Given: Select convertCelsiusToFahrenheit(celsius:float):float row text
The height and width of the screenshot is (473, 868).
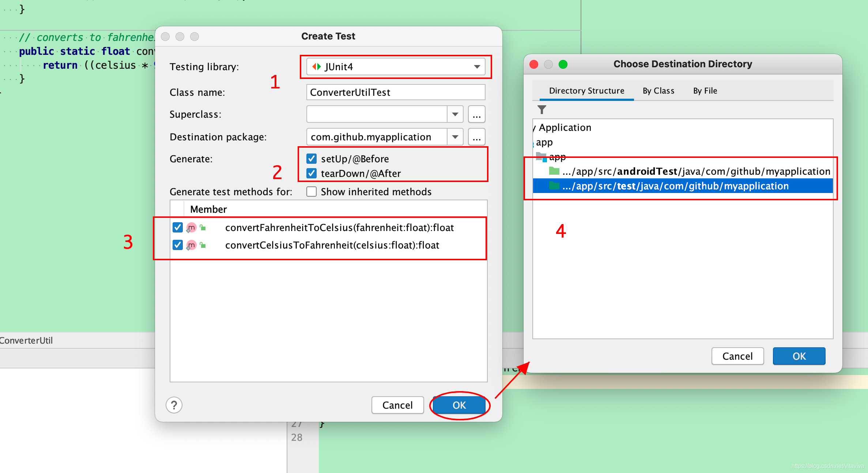Looking at the screenshot, I should 332,245.
